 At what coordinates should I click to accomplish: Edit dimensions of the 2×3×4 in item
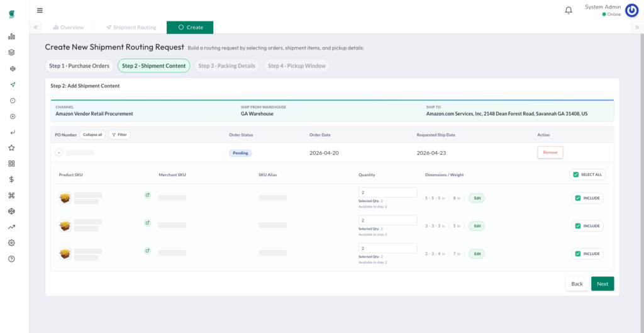(x=477, y=254)
